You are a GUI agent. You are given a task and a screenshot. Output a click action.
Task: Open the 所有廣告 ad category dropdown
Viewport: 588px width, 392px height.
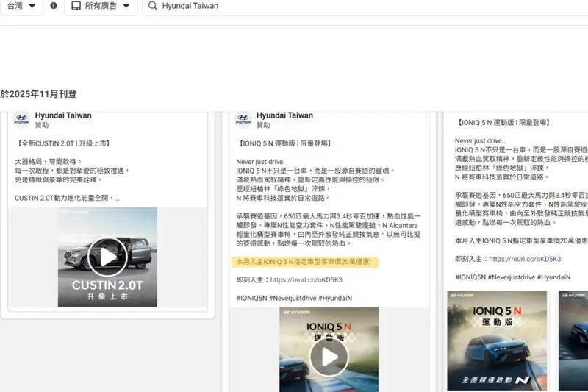101,6
